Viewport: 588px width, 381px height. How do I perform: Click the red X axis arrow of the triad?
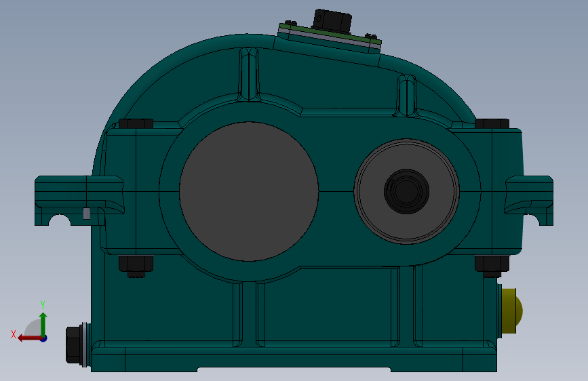(x=30, y=338)
